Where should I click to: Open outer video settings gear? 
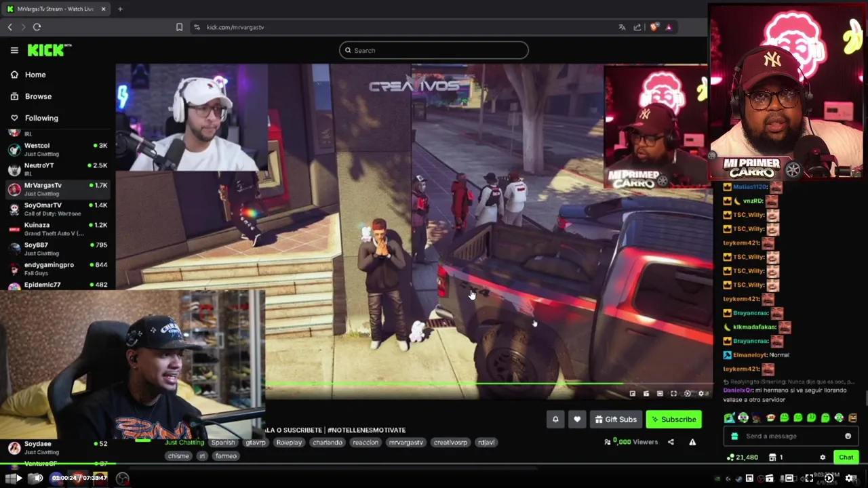pyautogui.click(x=850, y=479)
